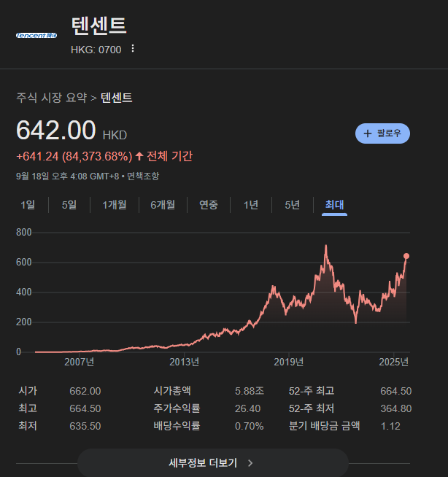Click the 52-주 최저 value 364.80
The image size is (448, 477).
396,408
